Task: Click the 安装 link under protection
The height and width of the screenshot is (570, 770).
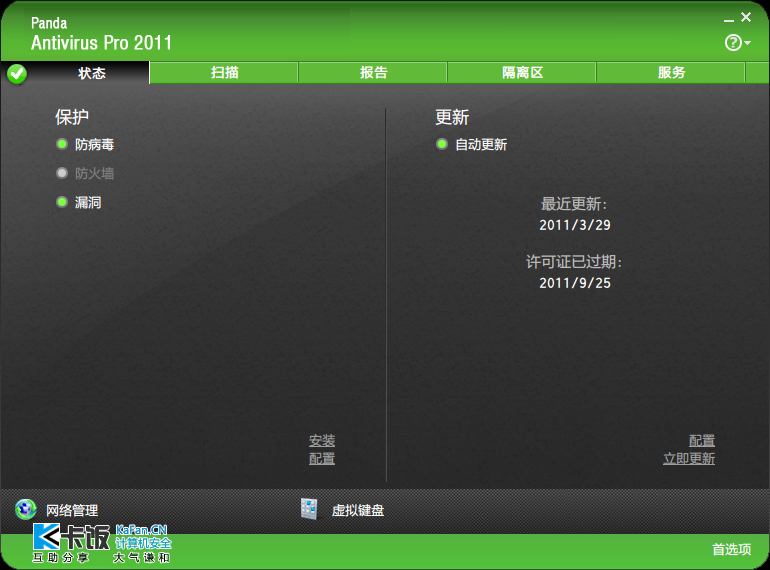Action: pos(322,440)
